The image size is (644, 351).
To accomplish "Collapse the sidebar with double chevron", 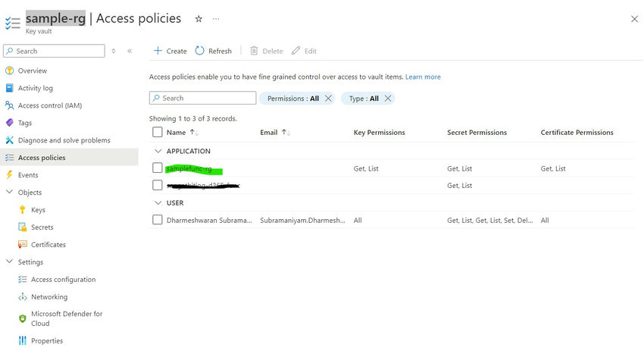I will pos(130,51).
